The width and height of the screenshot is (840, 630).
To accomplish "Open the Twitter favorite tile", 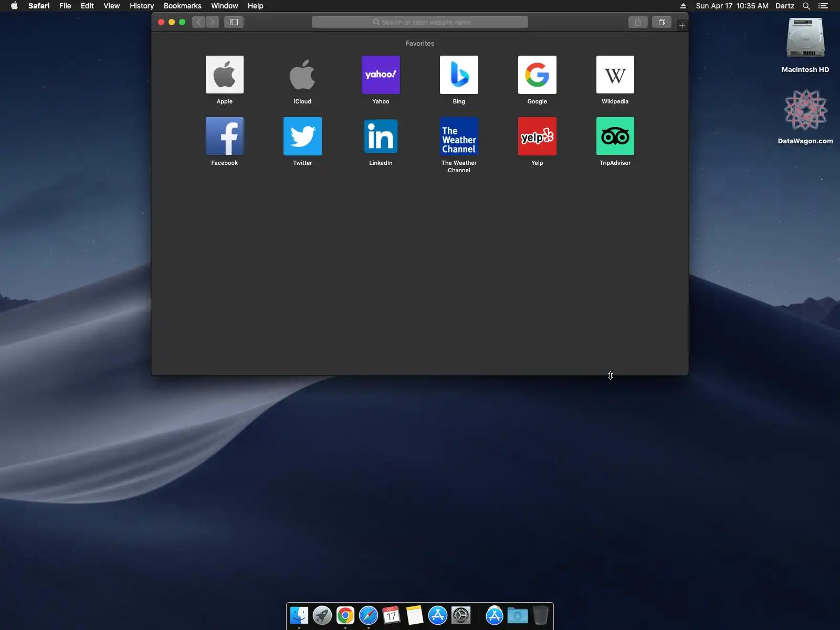I will 302,136.
